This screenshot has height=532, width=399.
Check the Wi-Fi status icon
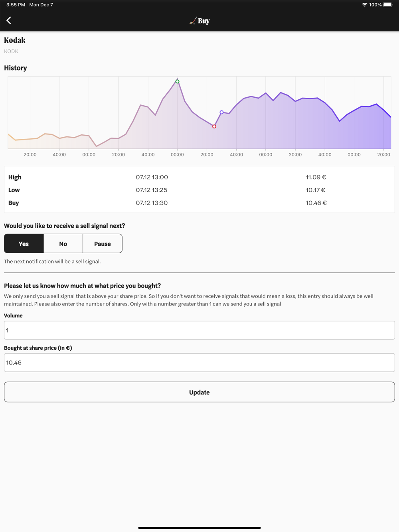tap(365, 5)
